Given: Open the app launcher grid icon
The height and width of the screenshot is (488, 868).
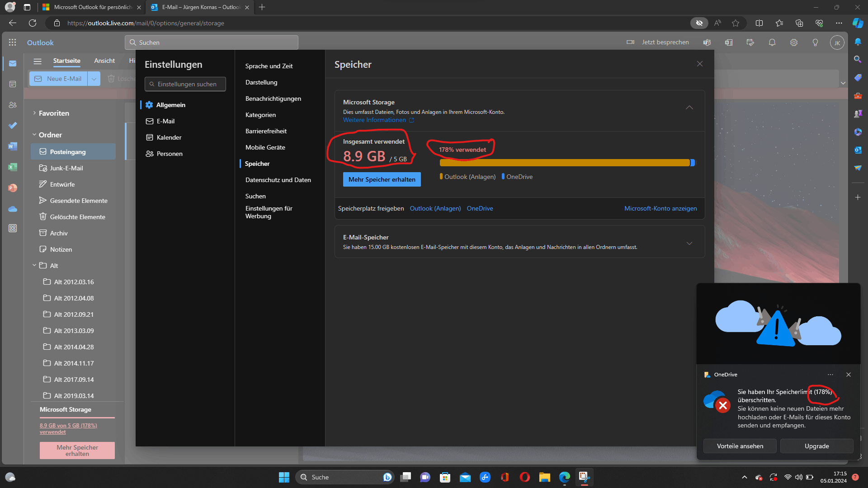Looking at the screenshot, I should (x=13, y=42).
